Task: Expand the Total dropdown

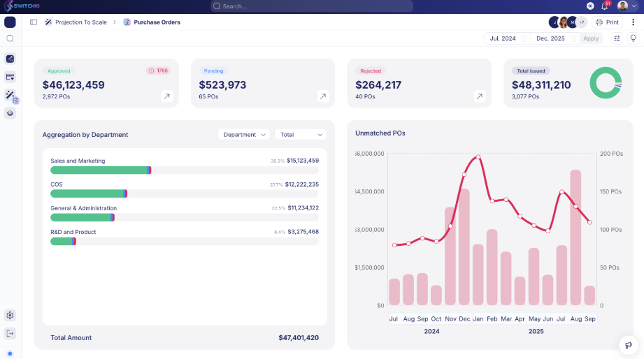Action: [x=300, y=134]
